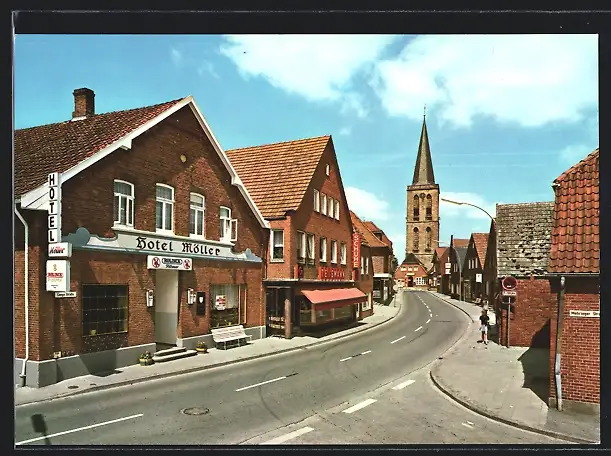611x456 pixels.
Task: Select the hotel's large ground-floor window
Action: click(105, 310)
